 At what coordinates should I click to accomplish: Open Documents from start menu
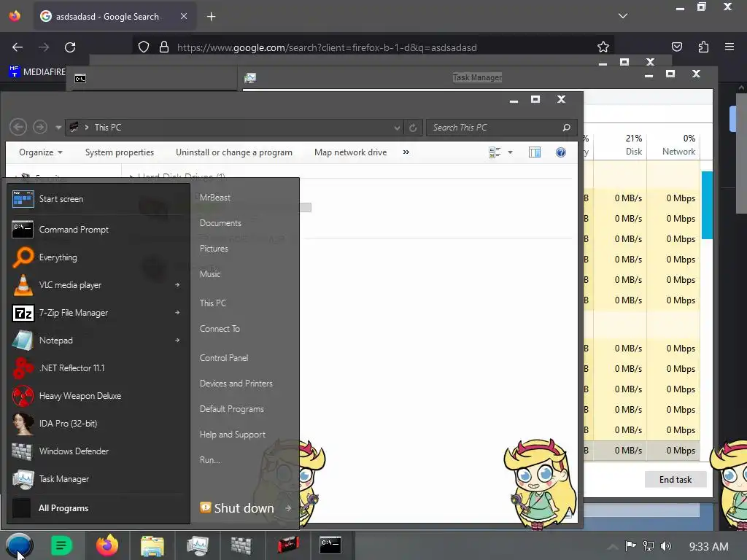click(x=220, y=223)
